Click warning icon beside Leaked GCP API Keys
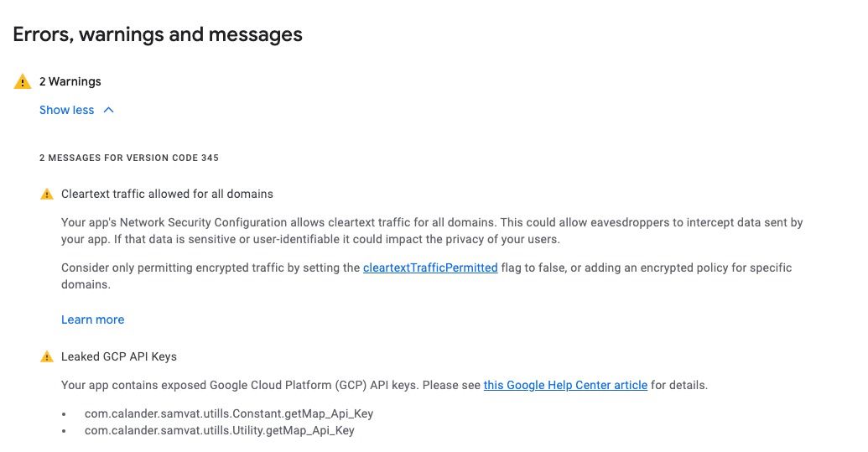 click(x=47, y=357)
